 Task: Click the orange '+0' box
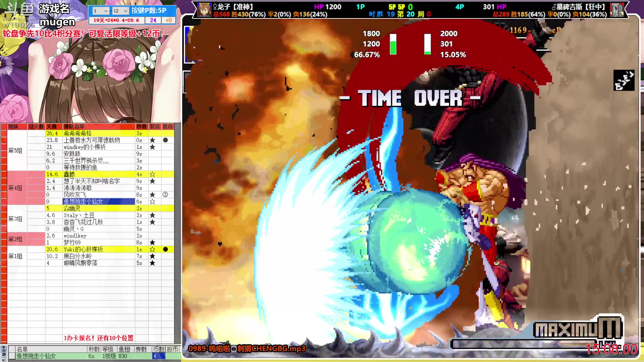[168, 20]
